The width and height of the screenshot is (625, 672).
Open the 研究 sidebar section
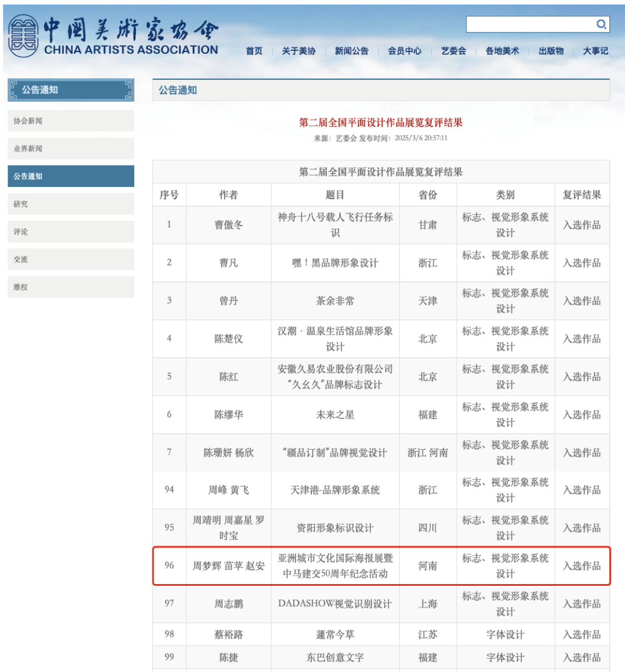point(71,204)
